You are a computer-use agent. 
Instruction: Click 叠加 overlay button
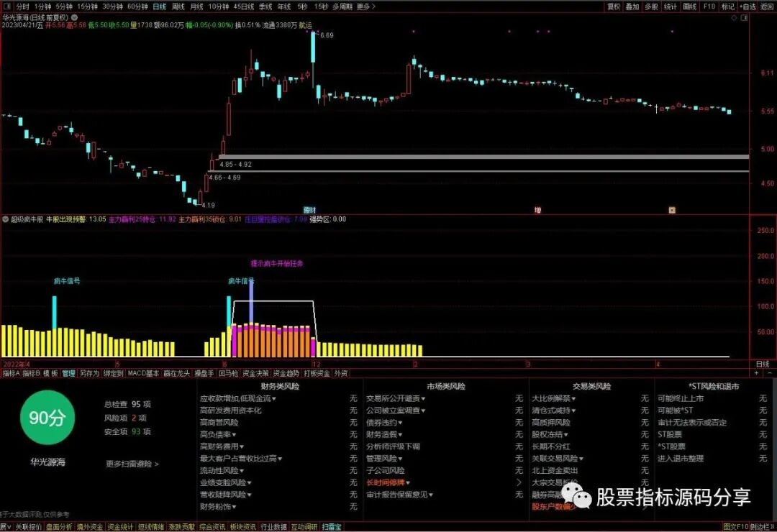pos(632,6)
